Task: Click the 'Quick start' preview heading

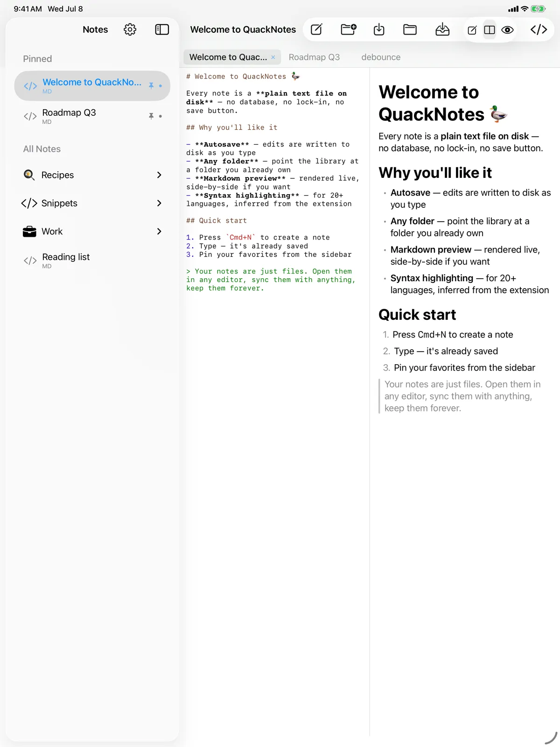Action: pyautogui.click(x=417, y=315)
